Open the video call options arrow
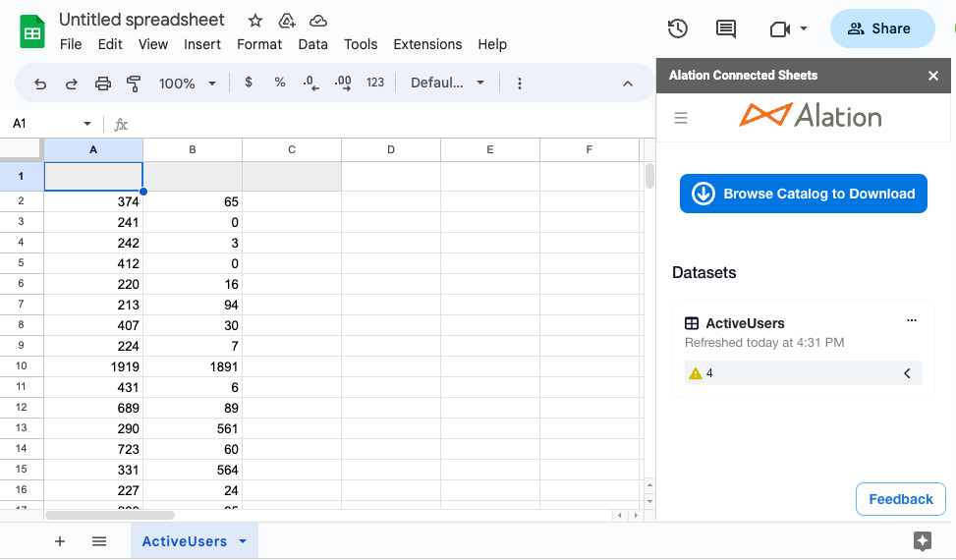 pyautogui.click(x=804, y=28)
